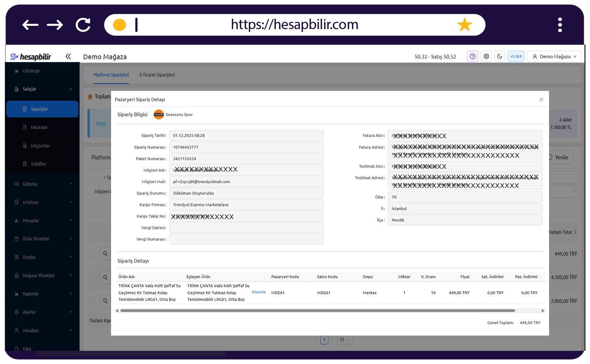This screenshot has width=590, height=364.
Task: Open help question mark icon
Action: point(472,57)
